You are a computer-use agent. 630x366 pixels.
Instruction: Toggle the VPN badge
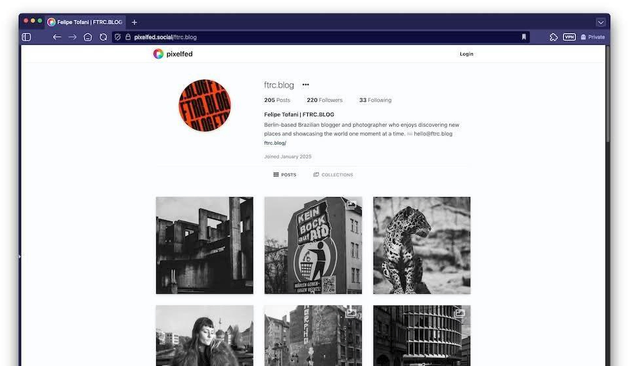coord(569,37)
